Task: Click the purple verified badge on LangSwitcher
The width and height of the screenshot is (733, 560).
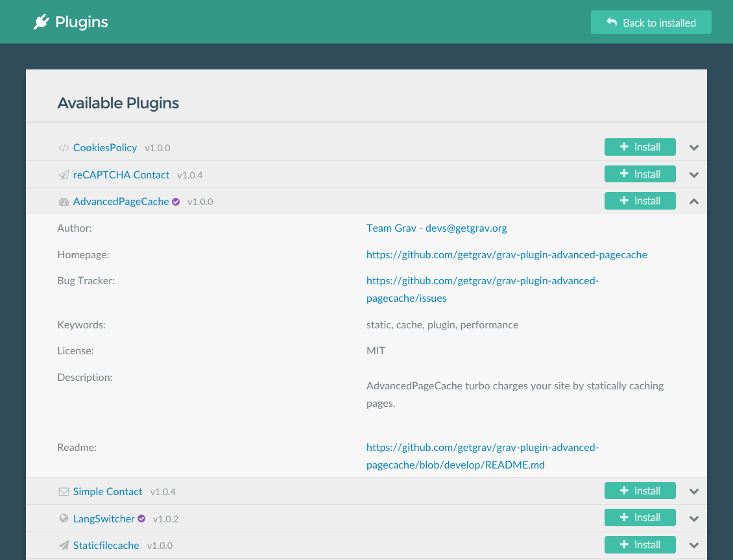Action: (x=141, y=518)
